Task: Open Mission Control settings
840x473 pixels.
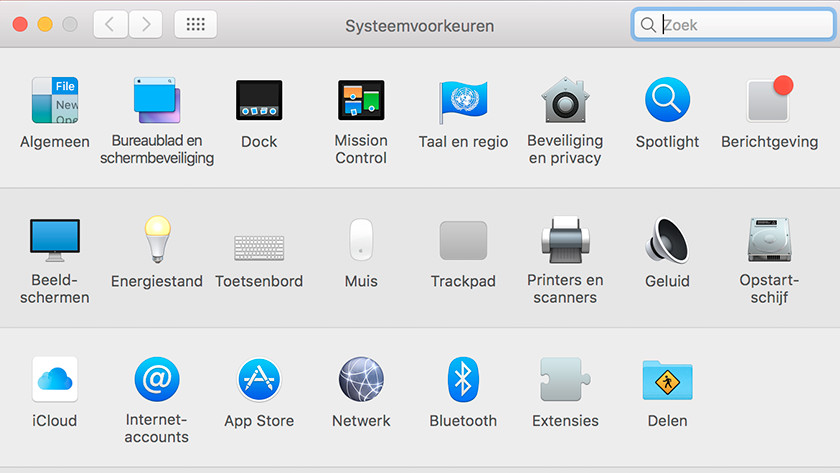Action: (x=361, y=101)
